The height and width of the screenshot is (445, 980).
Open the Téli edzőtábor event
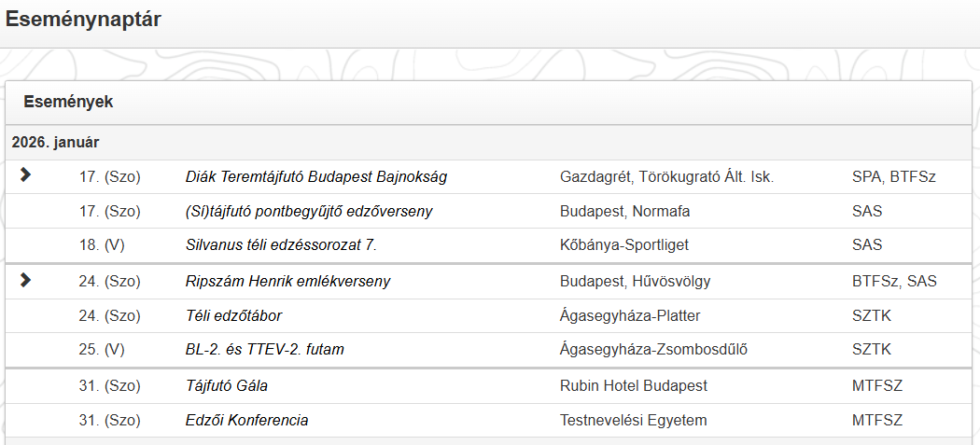pyautogui.click(x=233, y=315)
